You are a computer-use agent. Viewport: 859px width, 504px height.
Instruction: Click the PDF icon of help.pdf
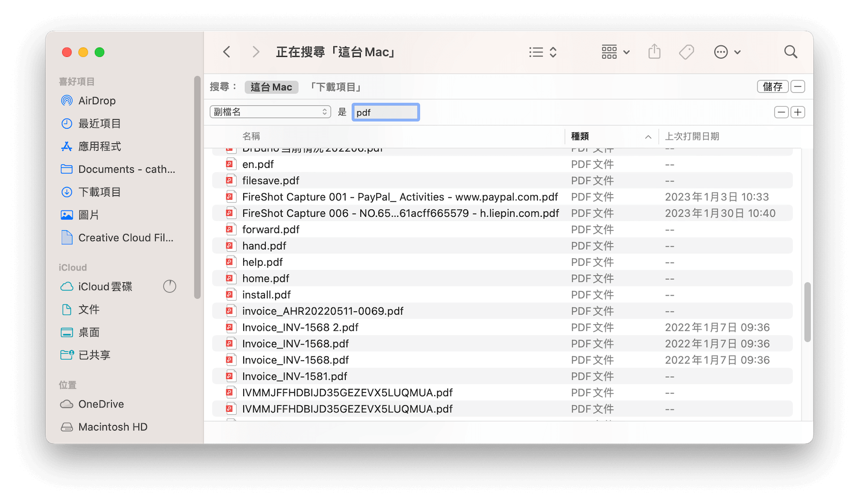click(230, 262)
